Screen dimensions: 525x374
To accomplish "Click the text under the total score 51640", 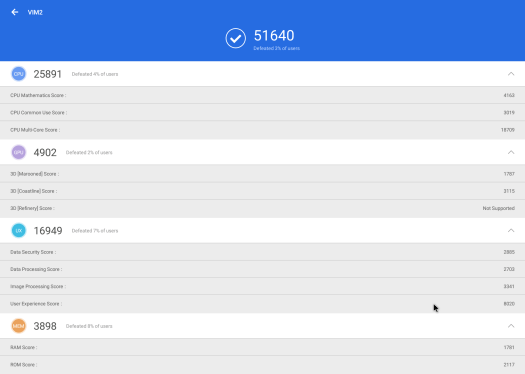I will (277, 49).
